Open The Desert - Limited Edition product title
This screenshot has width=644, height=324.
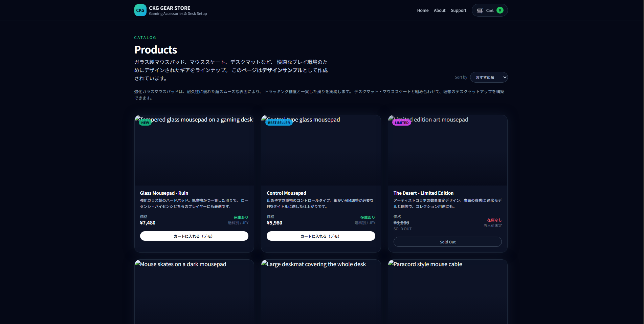coord(423,193)
